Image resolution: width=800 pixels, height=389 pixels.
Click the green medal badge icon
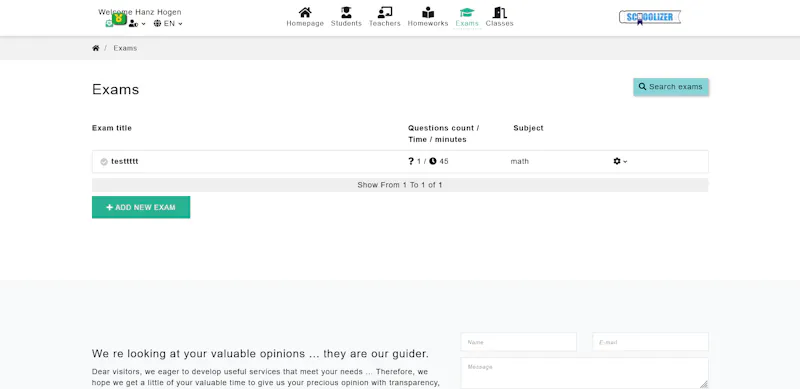(x=119, y=19)
